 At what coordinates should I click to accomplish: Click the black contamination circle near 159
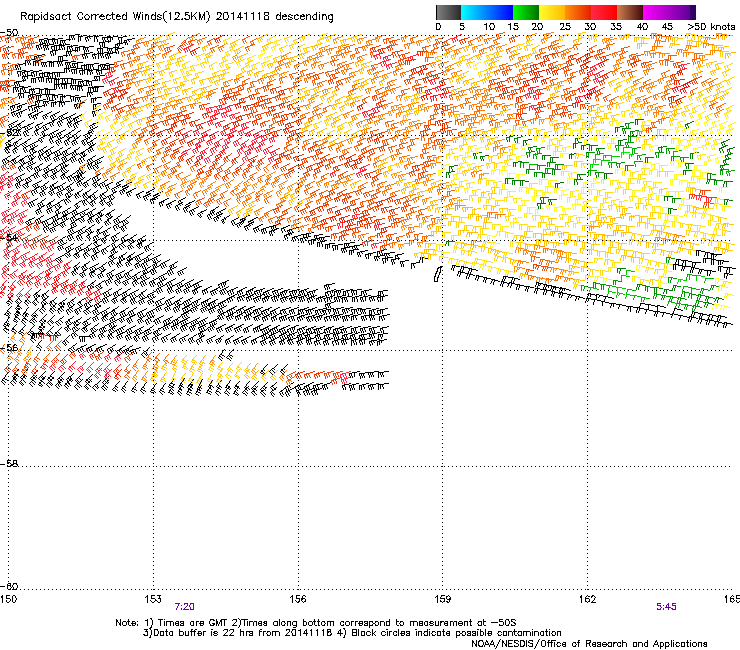click(x=438, y=274)
